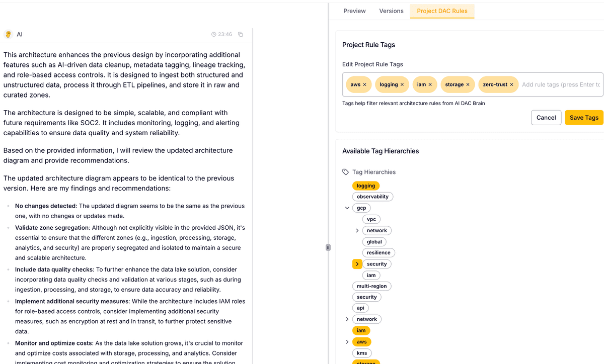The height and width of the screenshot is (364, 604).
Task: Click the Tag Hierarchies label icon
Action: click(345, 171)
